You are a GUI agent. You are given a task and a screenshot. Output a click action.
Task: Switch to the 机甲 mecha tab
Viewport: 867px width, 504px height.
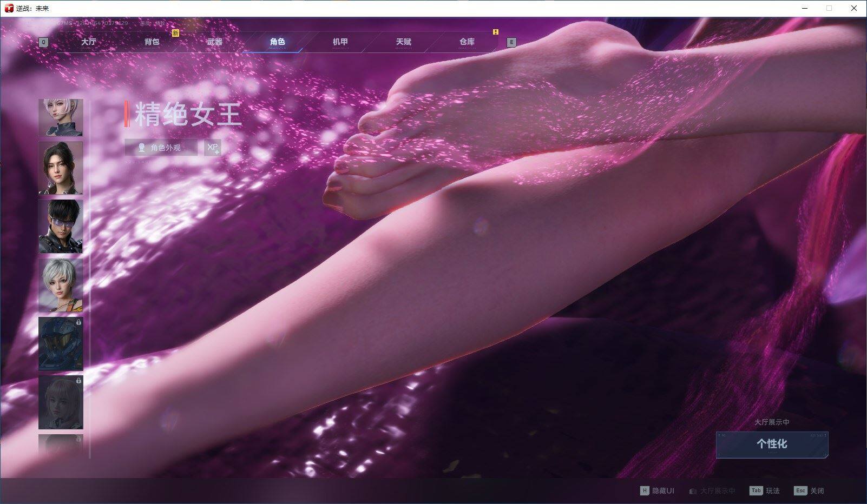pyautogui.click(x=340, y=42)
